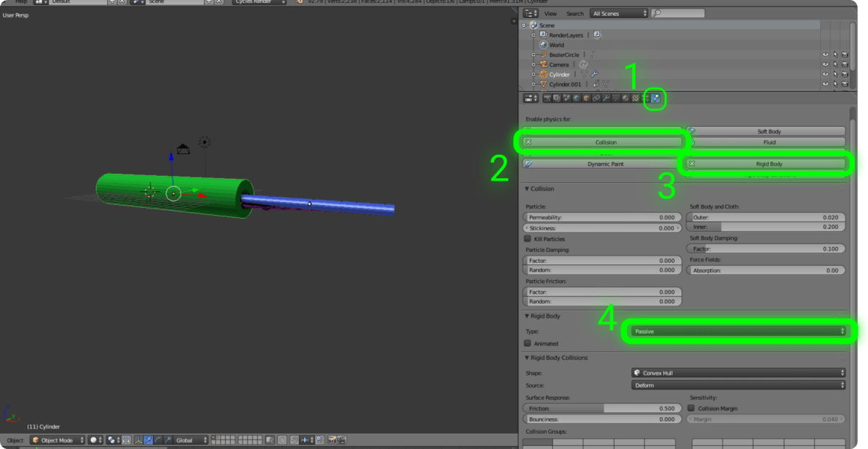Viewport: 868px width, 449px height.
Task: Open the Physics properties tab icon
Action: pyautogui.click(x=656, y=98)
